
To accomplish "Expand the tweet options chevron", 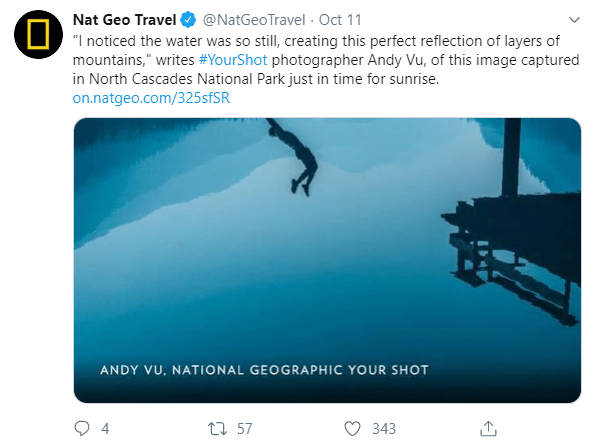I will click(x=574, y=20).
